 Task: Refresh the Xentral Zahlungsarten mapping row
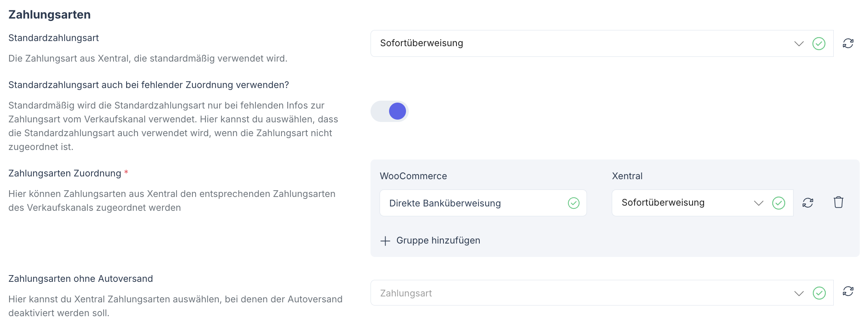pyautogui.click(x=808, y=203)
